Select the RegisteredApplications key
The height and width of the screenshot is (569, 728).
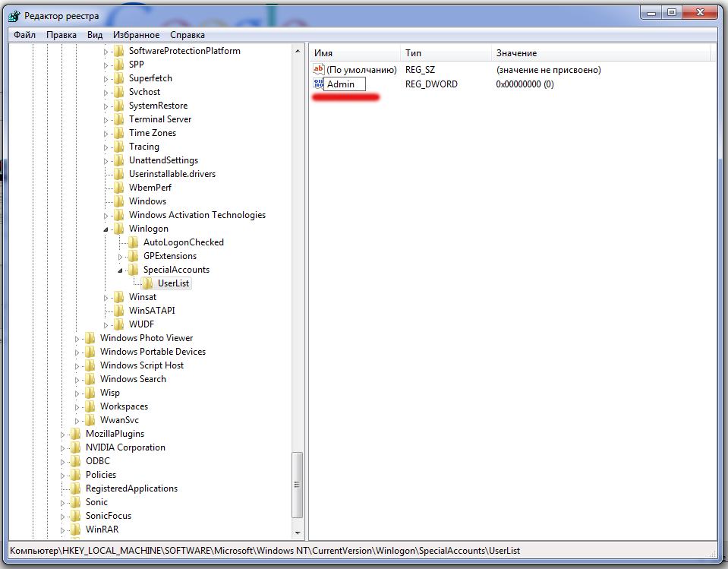click(x=131, y=488)
